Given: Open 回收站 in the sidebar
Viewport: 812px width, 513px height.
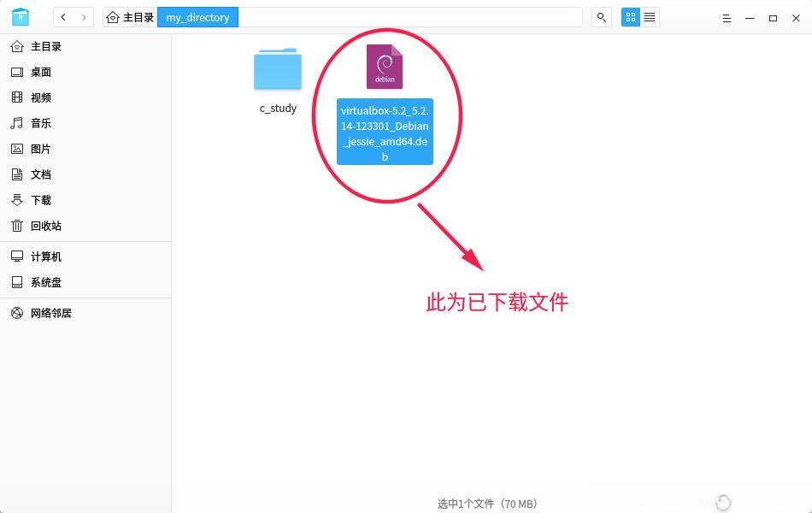Looking at the screenshot, I should [x=85, y=226].
